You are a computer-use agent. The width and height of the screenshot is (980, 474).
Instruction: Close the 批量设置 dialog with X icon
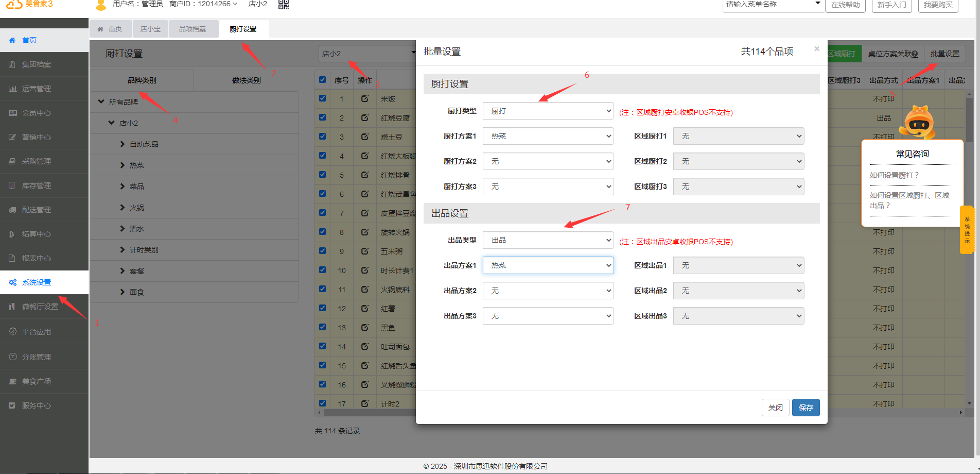click(x=816, y=49)
